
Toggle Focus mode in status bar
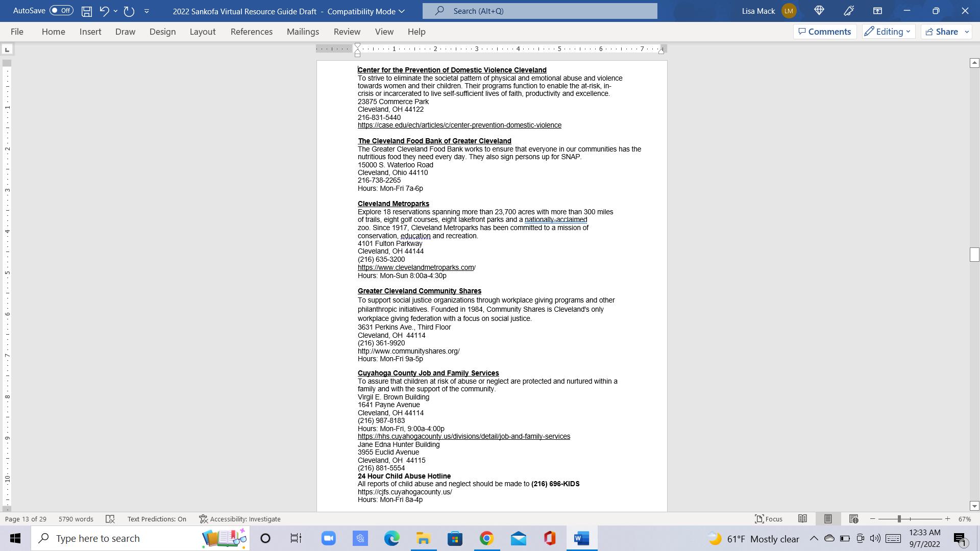click(x=768, y=519)
